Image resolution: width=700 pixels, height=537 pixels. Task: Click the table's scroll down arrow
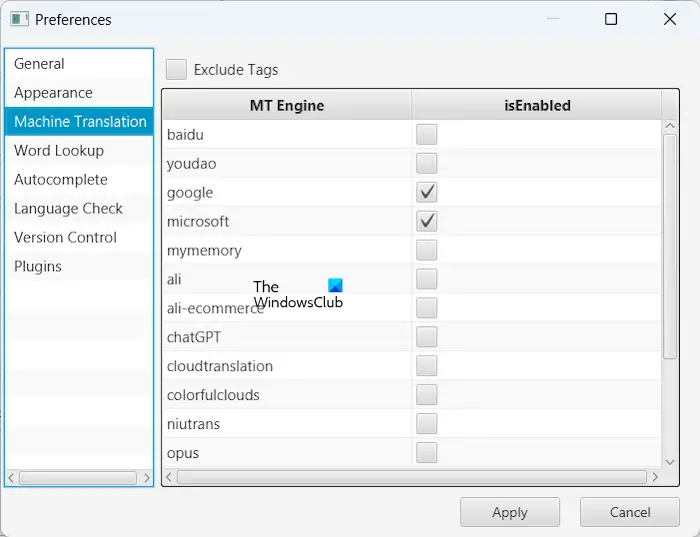pyautogui.click(x=670, y=462)
